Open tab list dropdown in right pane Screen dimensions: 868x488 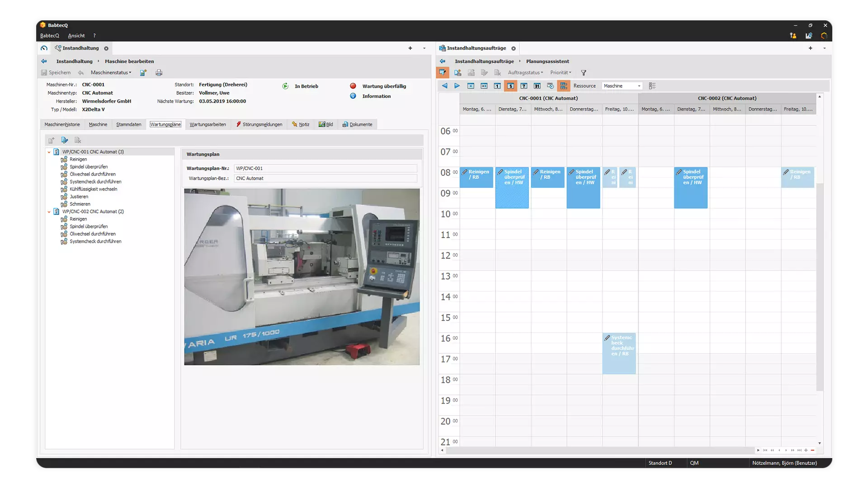click(x=824, y=48)
